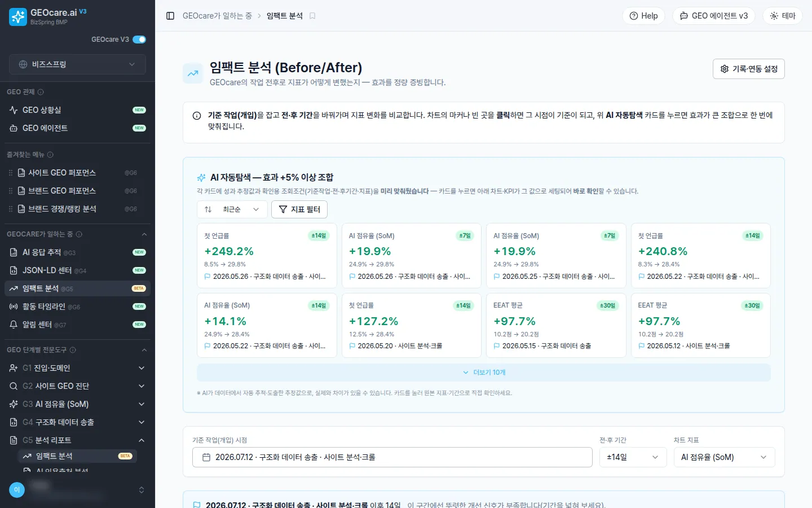This screenshot has width=812, height=508.
Task: Open 기록·연동 설정 settings button
Action: [749, 69]
